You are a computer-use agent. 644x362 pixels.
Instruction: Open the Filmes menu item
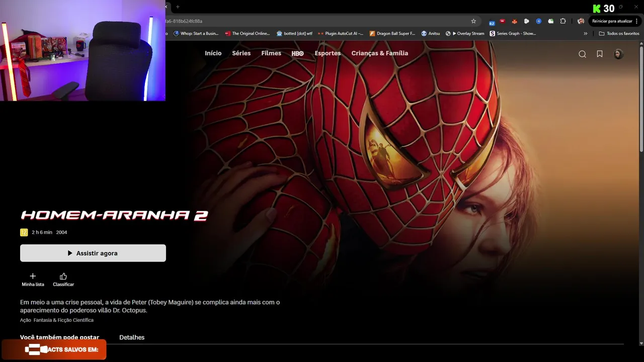tap(271, 53)
